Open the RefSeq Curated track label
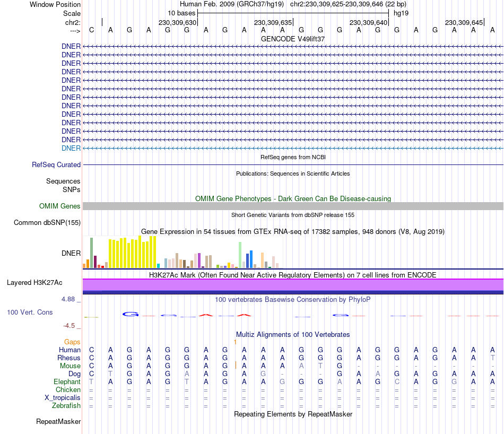The image size is (504, 434). pos(56,164)
